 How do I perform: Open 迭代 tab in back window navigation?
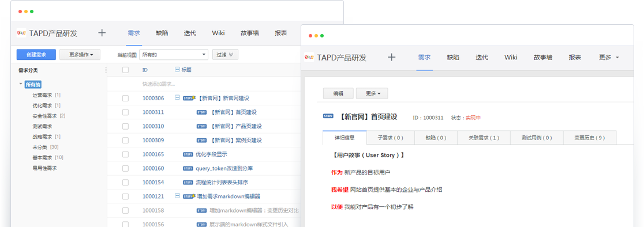click(190, 33)
